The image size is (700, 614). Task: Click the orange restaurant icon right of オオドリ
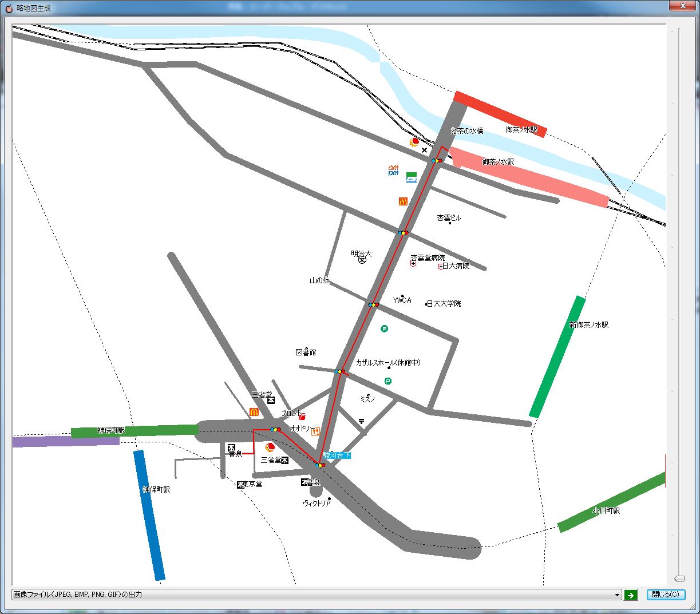tap(316, 431)
